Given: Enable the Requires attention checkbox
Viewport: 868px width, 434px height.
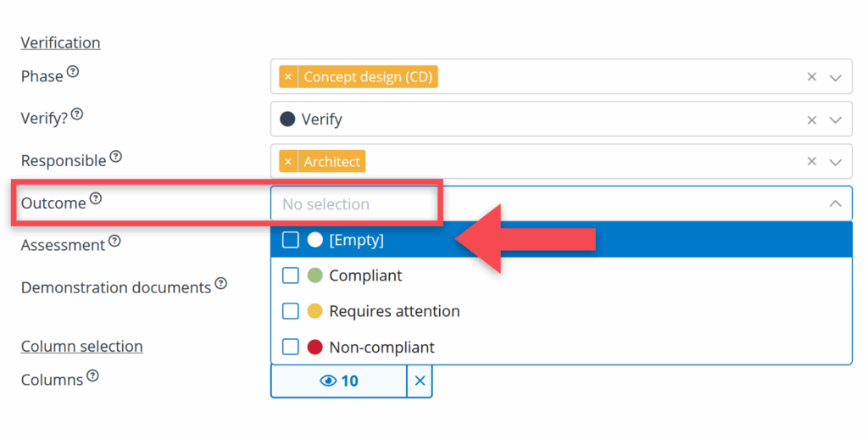Looking at the screenshot, I should pos(291,311).
